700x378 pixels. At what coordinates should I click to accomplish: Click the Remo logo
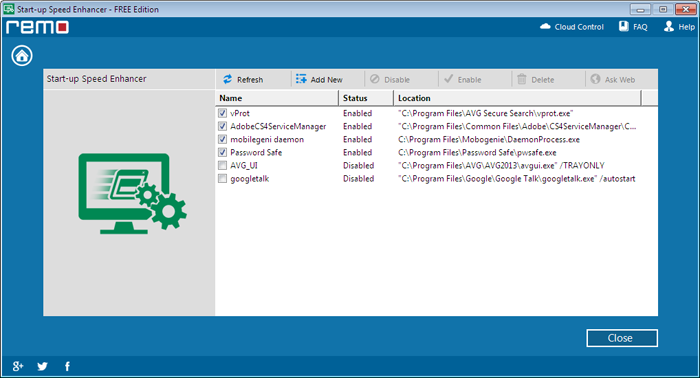tap(38, 27)
